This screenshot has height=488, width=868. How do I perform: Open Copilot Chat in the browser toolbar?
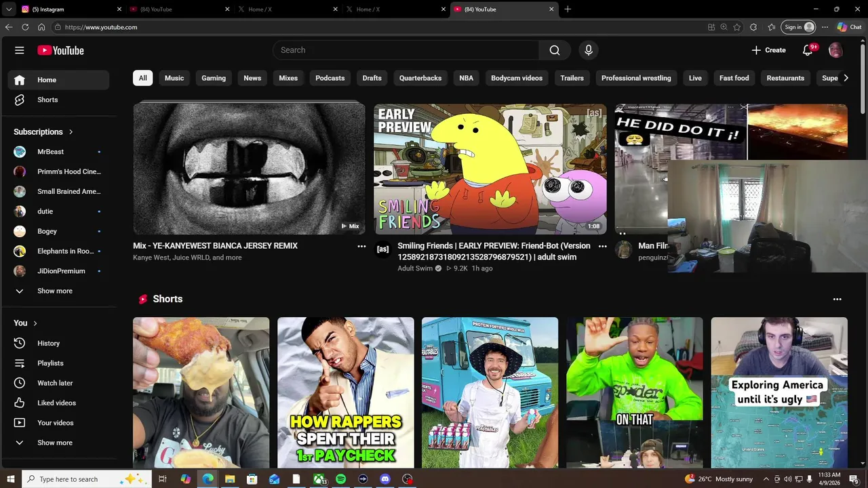tap(850, 27)
